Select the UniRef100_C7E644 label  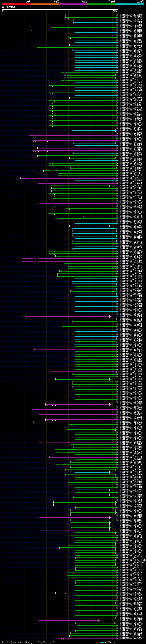(131, 198)
